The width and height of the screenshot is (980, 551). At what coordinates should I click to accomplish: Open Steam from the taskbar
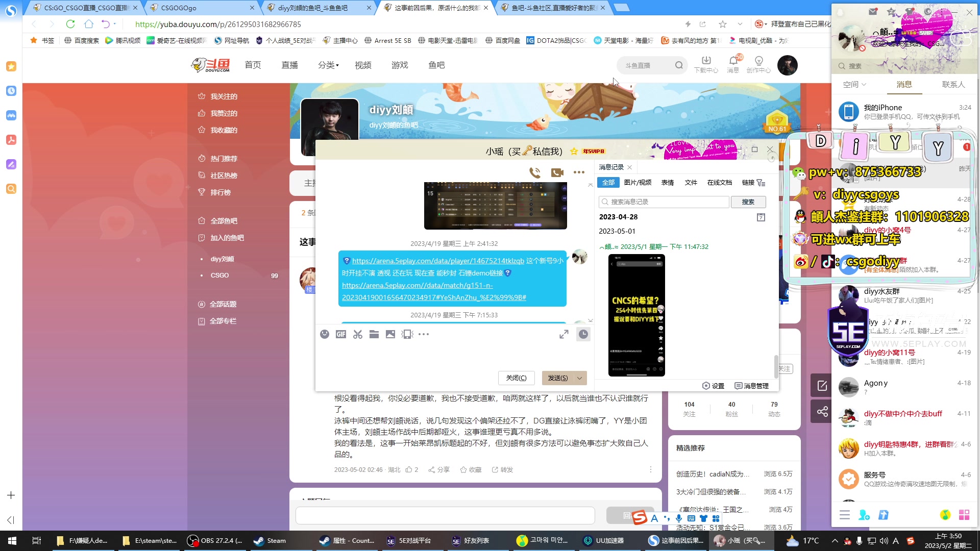point(277,541)
